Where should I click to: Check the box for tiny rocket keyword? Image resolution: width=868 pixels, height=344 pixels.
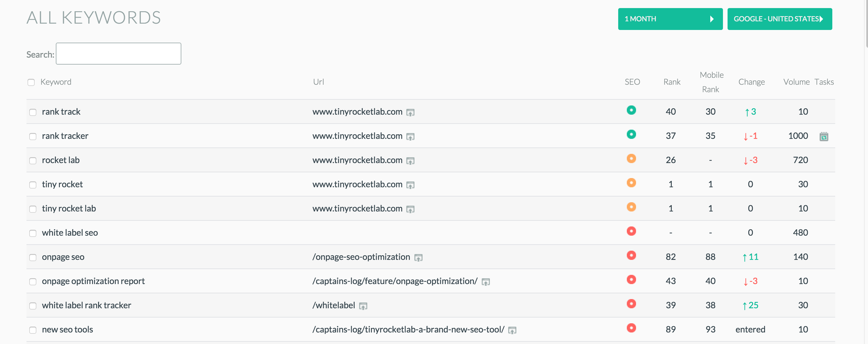(33, 185)
